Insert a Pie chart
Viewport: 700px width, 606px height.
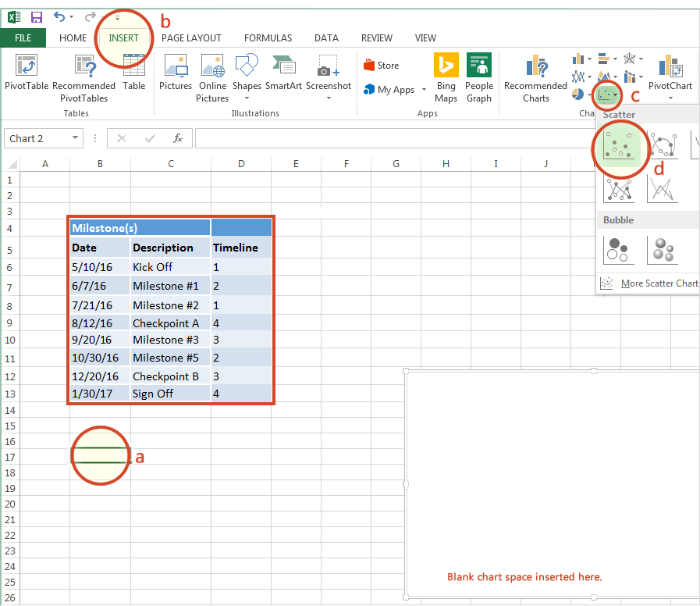coord(577,94)
